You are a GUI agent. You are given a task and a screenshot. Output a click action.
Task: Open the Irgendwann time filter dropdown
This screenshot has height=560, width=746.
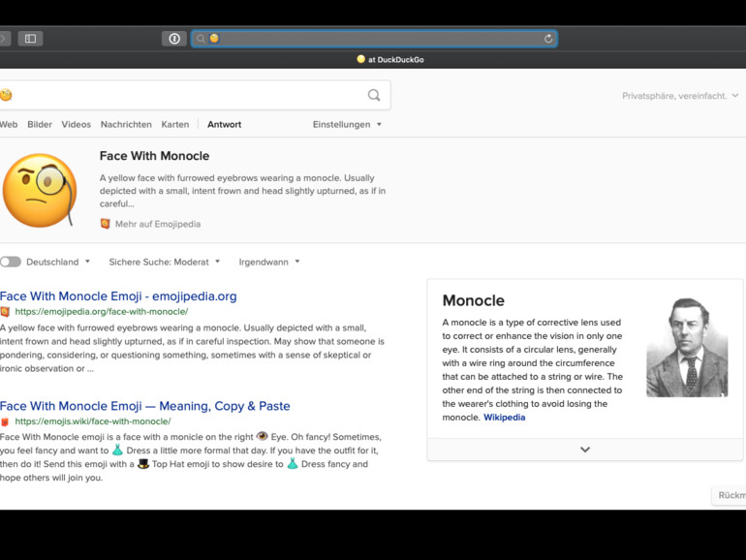(269, 262)
